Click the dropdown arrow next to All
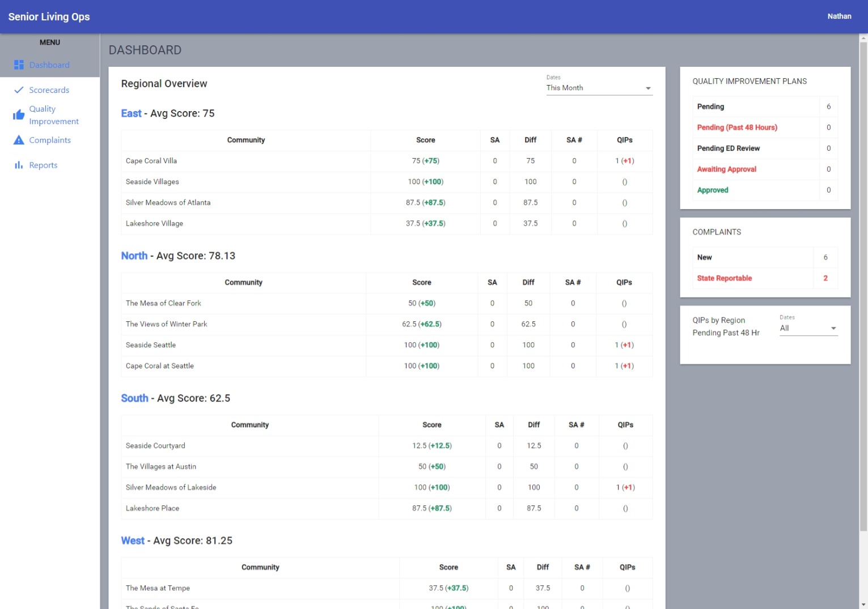The width and height of the screenshot is (868, 609). 833,329
